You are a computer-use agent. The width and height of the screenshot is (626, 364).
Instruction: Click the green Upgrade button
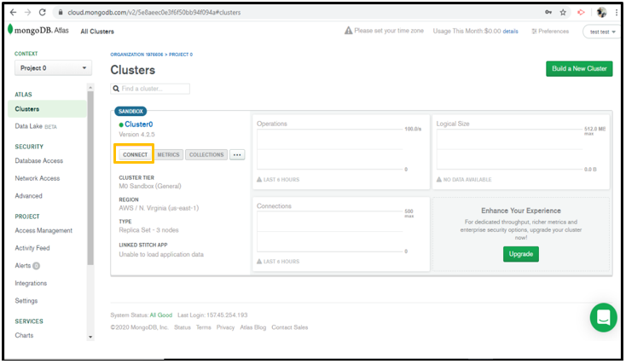tap(520, 254)
